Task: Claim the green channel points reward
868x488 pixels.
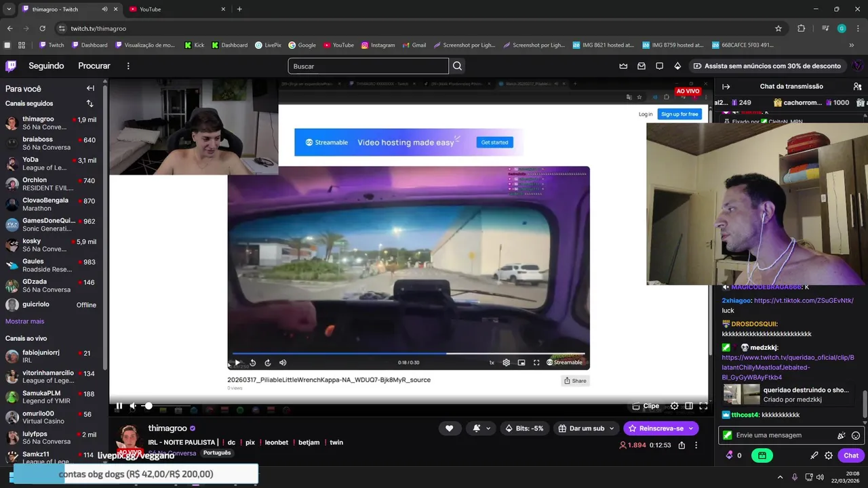Action: (x=762, y=455)
